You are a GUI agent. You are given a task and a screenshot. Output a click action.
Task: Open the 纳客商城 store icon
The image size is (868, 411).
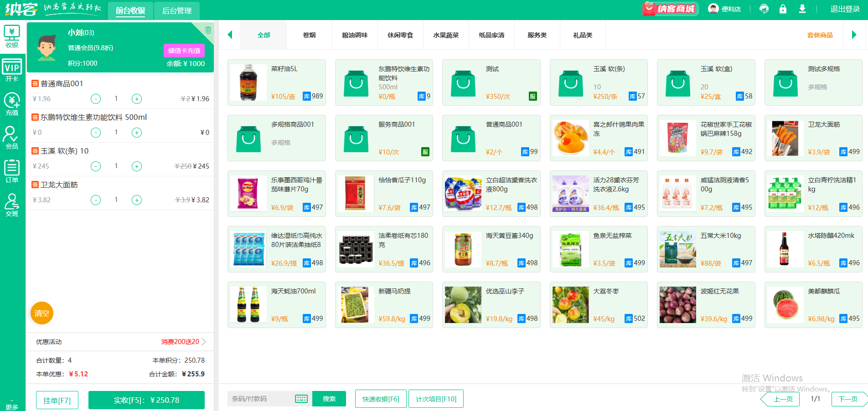point(670,9)
